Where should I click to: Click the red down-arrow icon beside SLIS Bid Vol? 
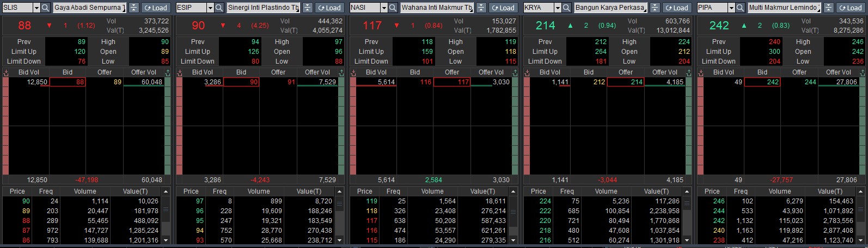[x=5, y=72]
